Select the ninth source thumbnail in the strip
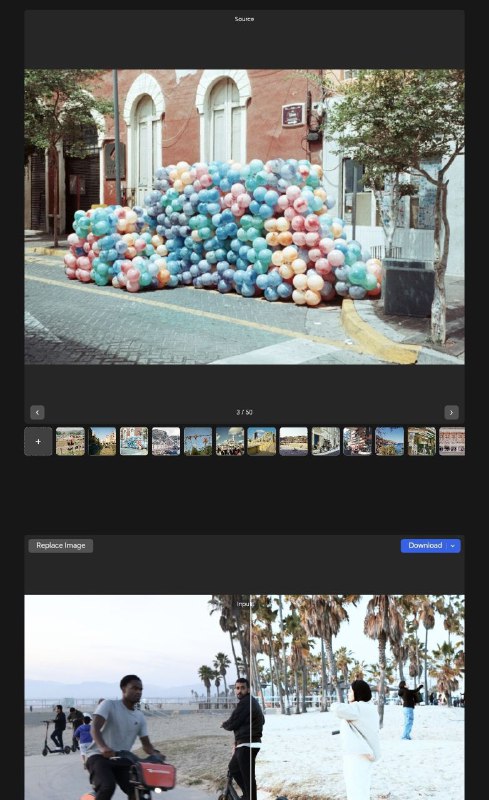 point(326,441)
